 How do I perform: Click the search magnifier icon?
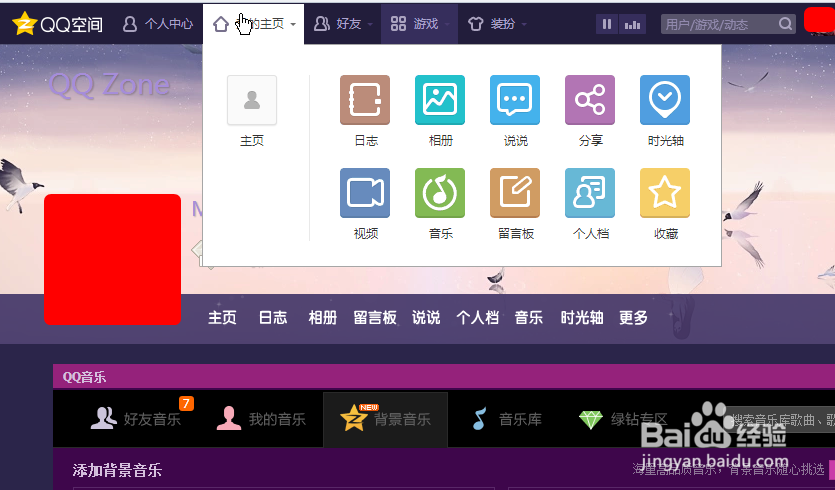pyautogui.click(x=785, y=24)
